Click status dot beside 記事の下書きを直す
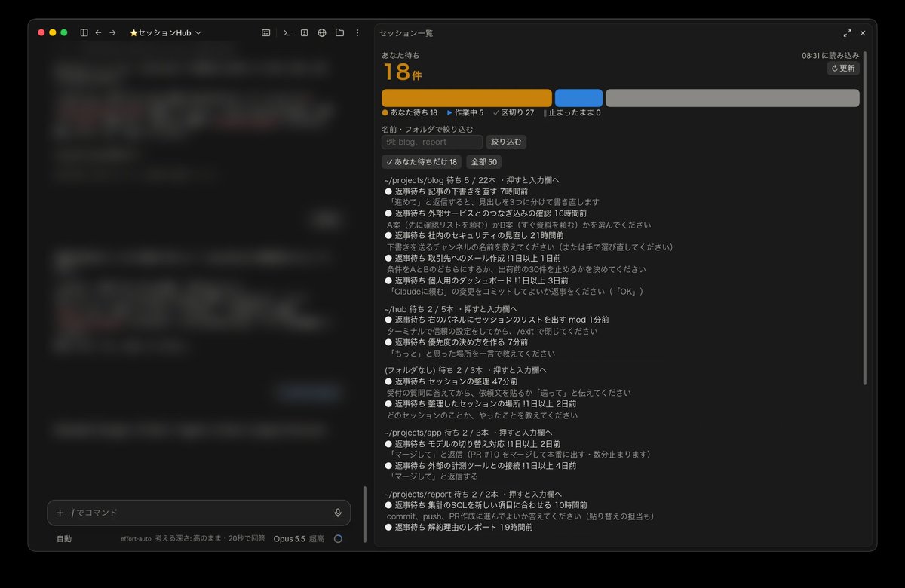The image size is (905, 588). tap(388, 192)
